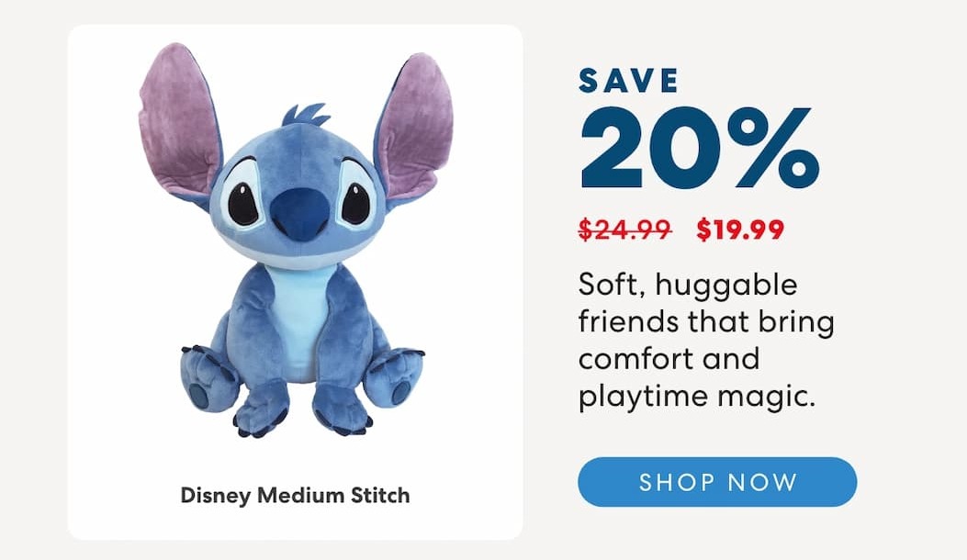The height and width of the screenshot is (560, 967).
Task: Click the 'comfort and' text line
Action: click(x=669, y=359)
